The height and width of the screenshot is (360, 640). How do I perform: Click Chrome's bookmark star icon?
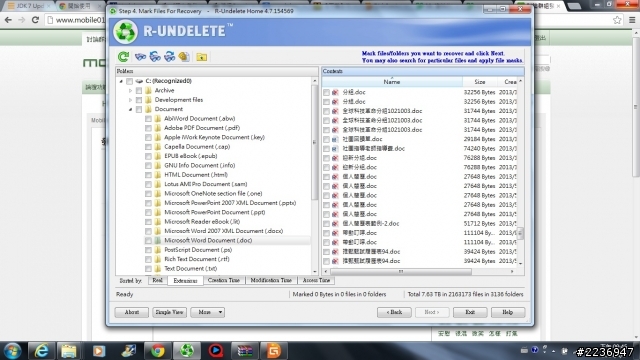click(x=617, y=20)
